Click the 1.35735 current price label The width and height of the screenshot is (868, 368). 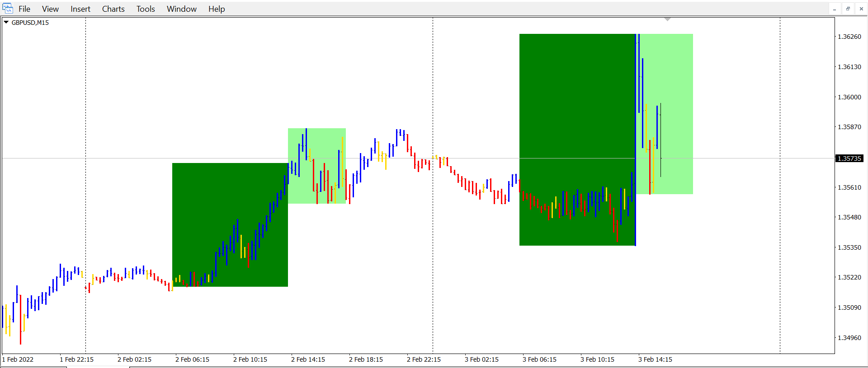(x=849, y=158)
